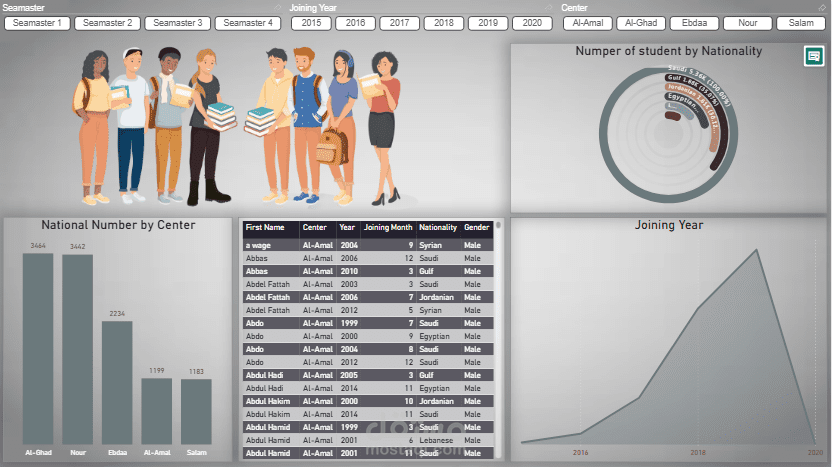The height and width of the screenshot is (467, 832).
Task: Click the Al-Ghad bar in bar chart
Action: coord(38,349)
